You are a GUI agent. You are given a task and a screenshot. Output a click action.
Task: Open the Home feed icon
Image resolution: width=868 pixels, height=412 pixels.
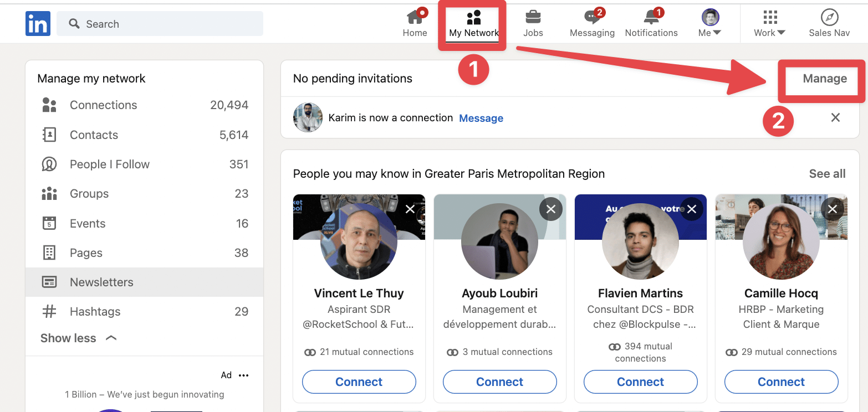coord(415,18)
